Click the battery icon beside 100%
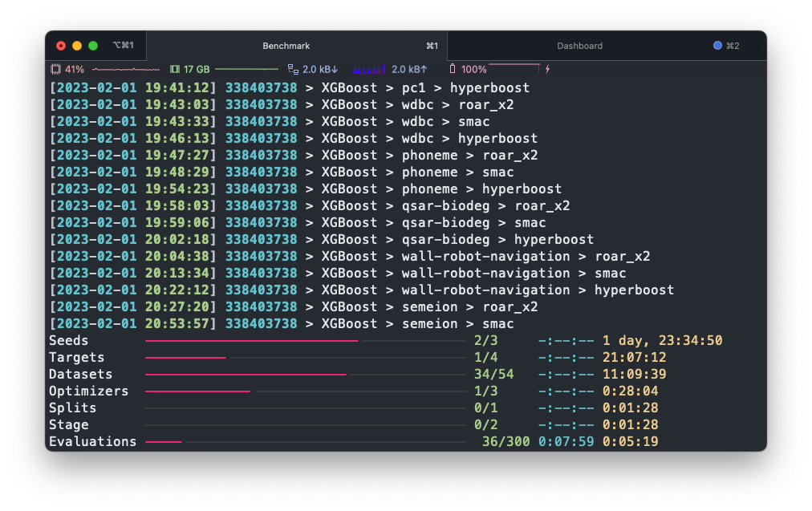812x511 pixels. click(452, 69)
